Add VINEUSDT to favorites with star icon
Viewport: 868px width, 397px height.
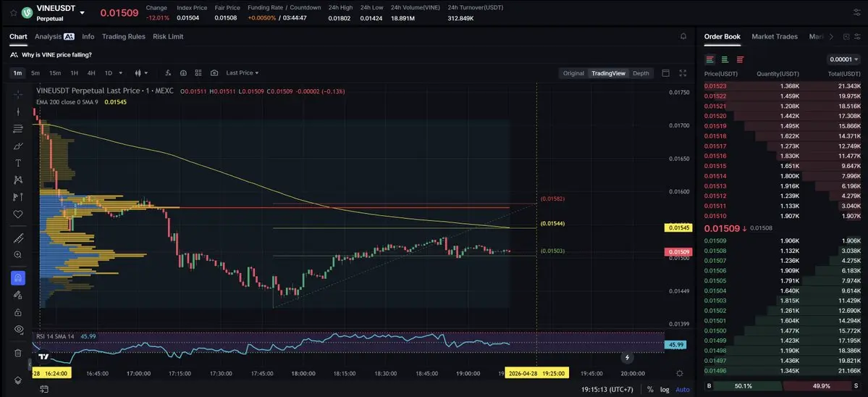point(13,12)
